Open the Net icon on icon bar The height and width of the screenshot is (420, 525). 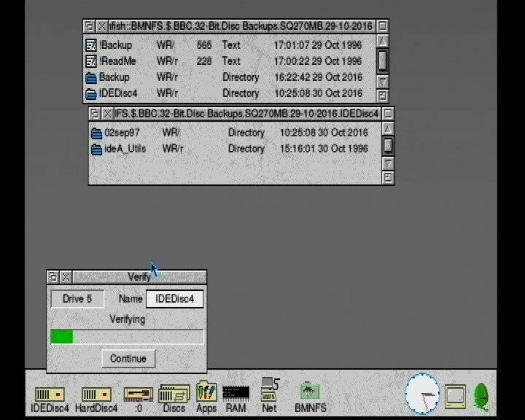(269, 392)
